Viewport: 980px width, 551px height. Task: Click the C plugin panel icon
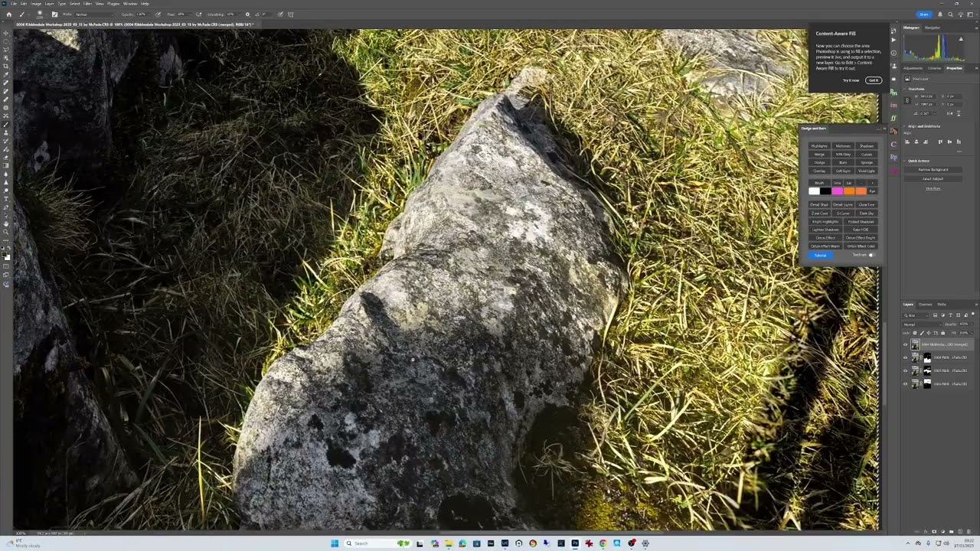click(893, 144)
